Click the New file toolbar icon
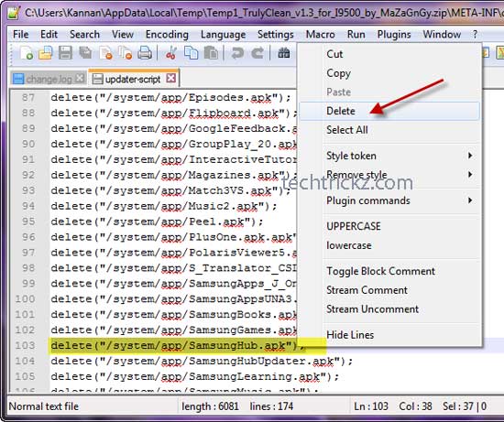The height and width of the screenshot is (422, 504). [x=26, y=53]
